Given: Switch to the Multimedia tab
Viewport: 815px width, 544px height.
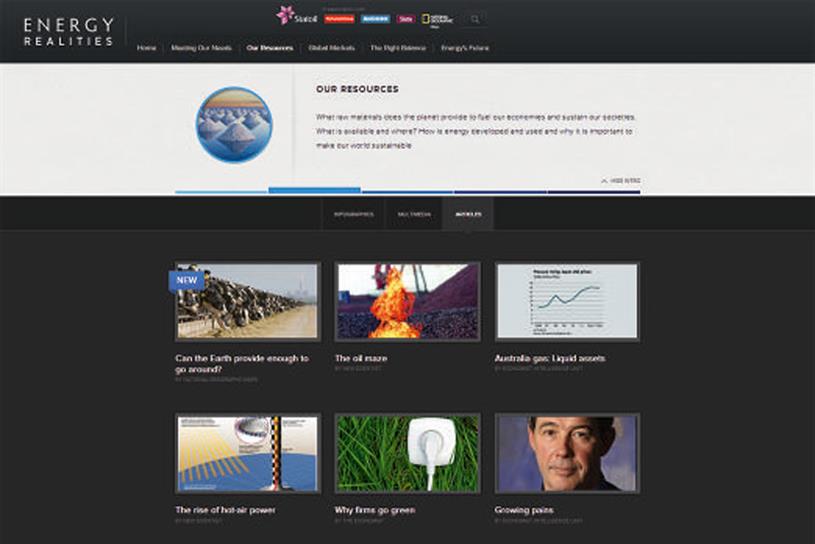Looking at the screenshot, I should (x=413, y=214).
